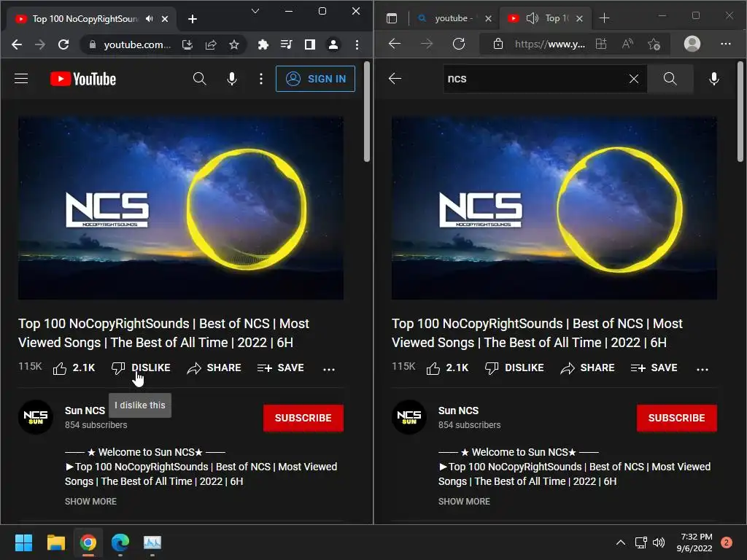Image resolution: width=747 pixels, height=560 pixels.
Task: Open YouTube search icon in Chrome window
Action: coord(200,79)
